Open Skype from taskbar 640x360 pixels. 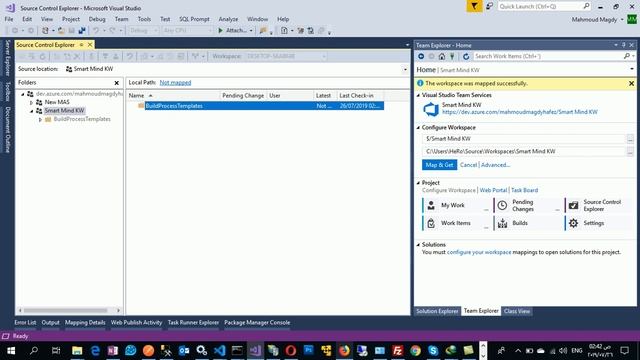tap(433, 351)
